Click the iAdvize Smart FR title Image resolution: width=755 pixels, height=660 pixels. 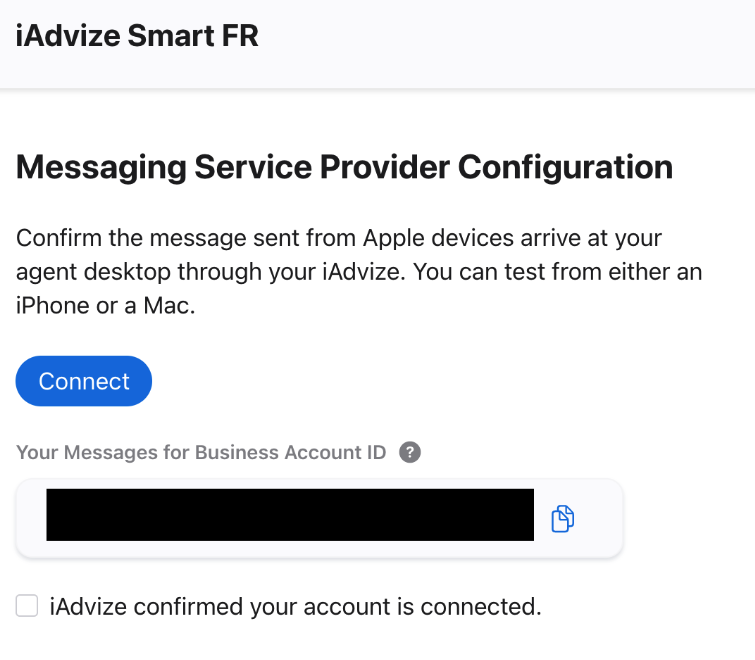[137, 37]
